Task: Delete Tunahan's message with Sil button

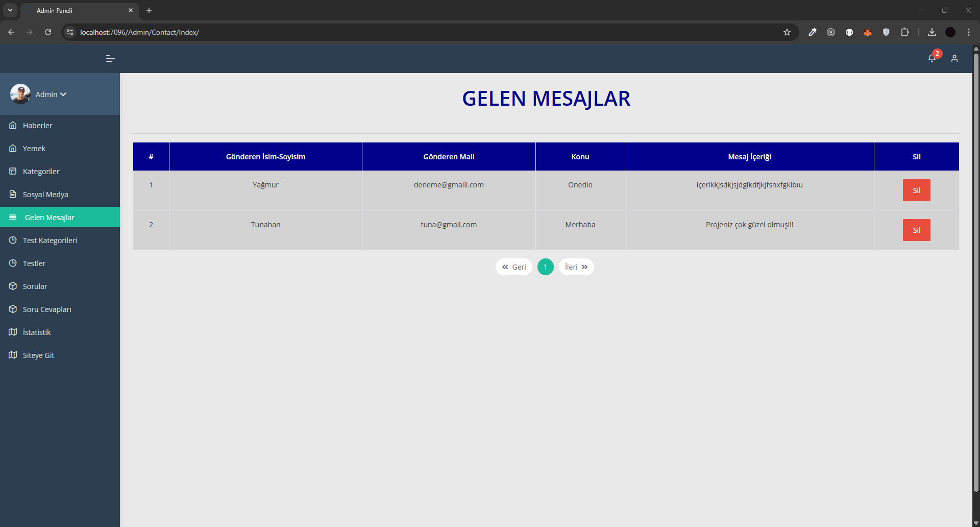Action: (x=916, y=230)
